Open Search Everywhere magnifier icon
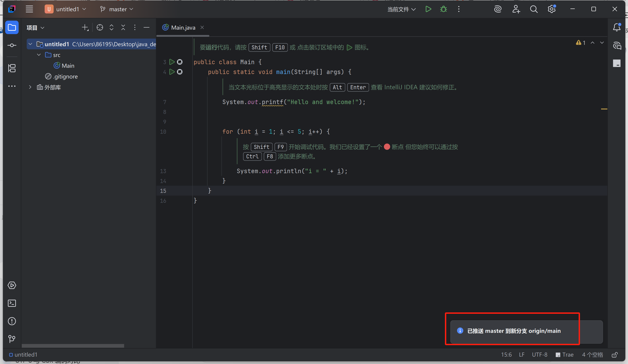 [x=534, y=9]
